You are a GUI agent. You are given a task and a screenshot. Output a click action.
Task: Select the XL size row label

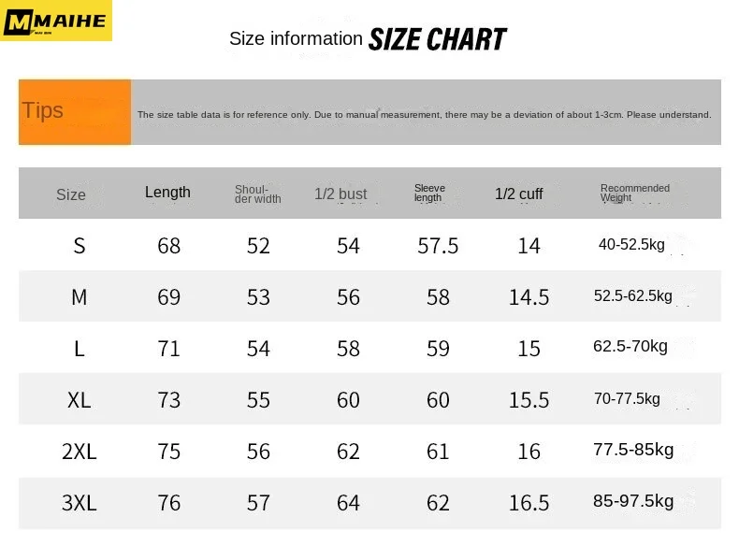pos(80,400)
